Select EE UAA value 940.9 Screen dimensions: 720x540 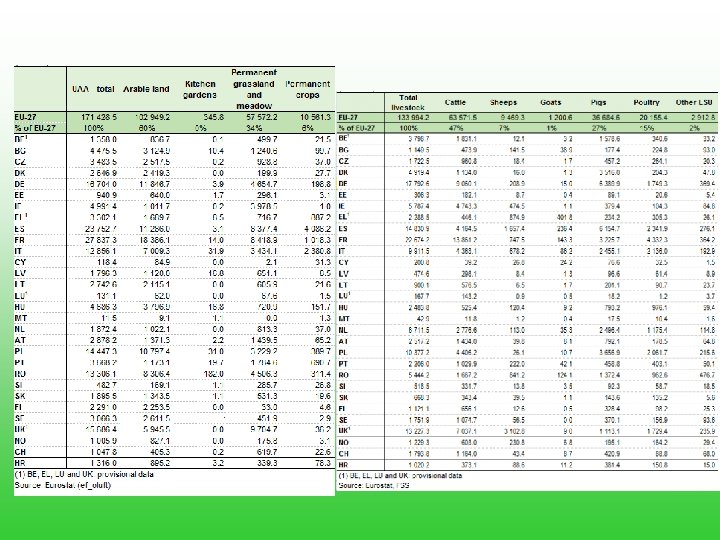107,195
